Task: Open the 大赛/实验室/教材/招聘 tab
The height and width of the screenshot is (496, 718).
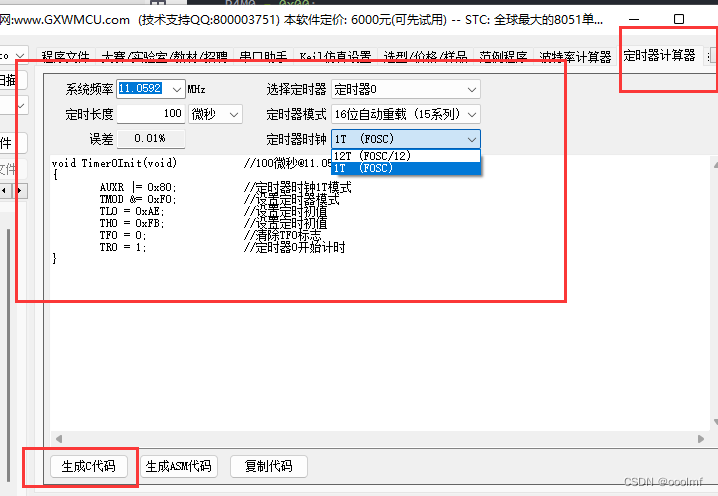Action: click(164, 56)
